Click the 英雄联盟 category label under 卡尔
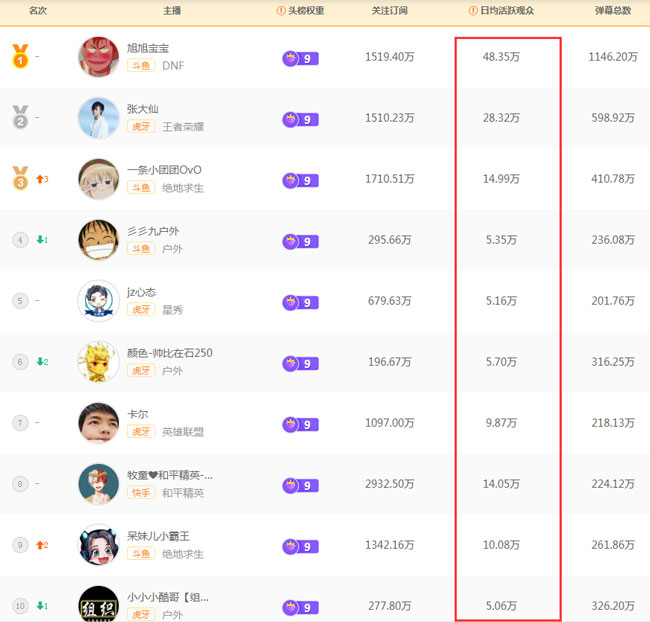The width and height of the screenshot is (650, 622). coord(183,432)
